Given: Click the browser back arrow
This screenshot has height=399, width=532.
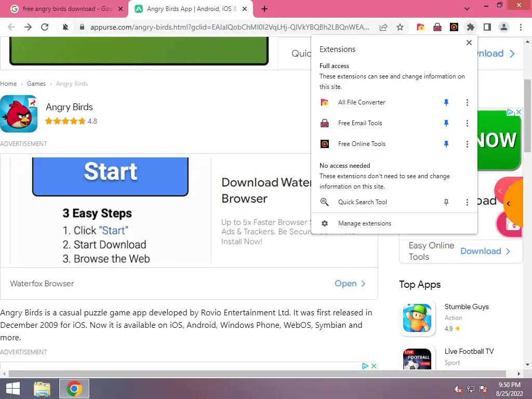Looking at the screenshot, I should [11, 27].
